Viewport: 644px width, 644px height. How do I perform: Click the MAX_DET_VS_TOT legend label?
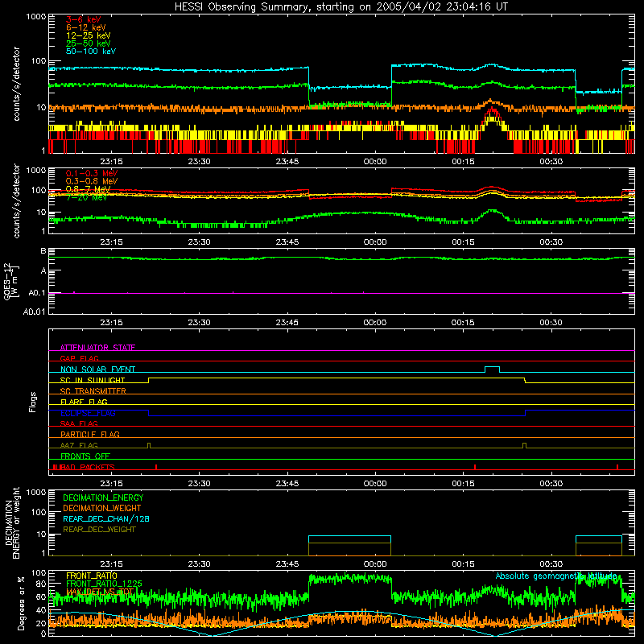click(x=99, y=592)
